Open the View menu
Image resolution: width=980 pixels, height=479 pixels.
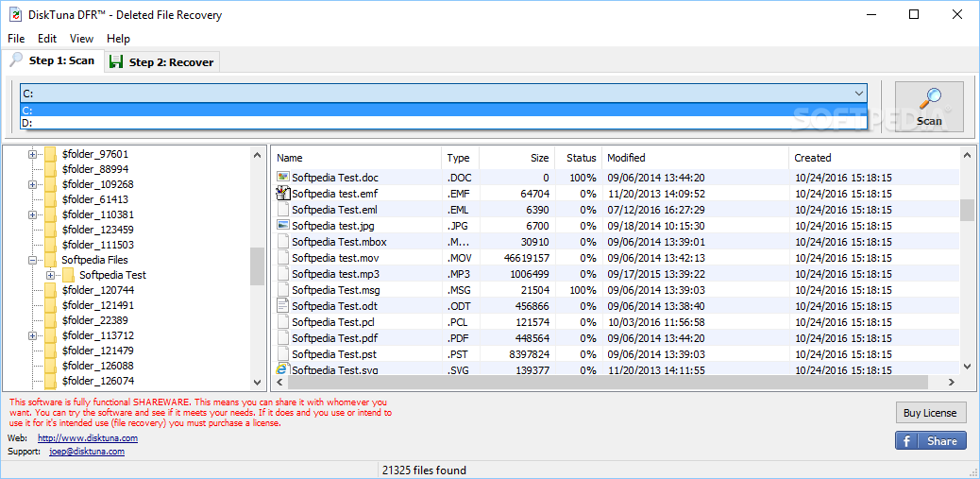point(81,38)
